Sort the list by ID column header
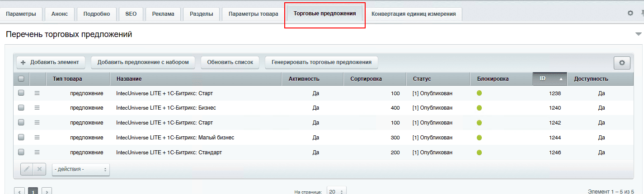Image resolution: width=644 pixels, height=194 pixels. [550, 79]
